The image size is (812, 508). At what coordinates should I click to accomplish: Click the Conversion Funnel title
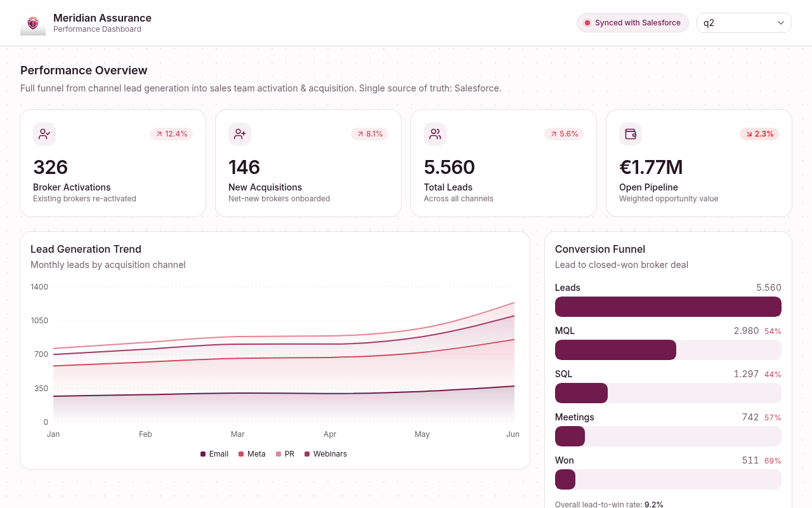tap(600, 250)
